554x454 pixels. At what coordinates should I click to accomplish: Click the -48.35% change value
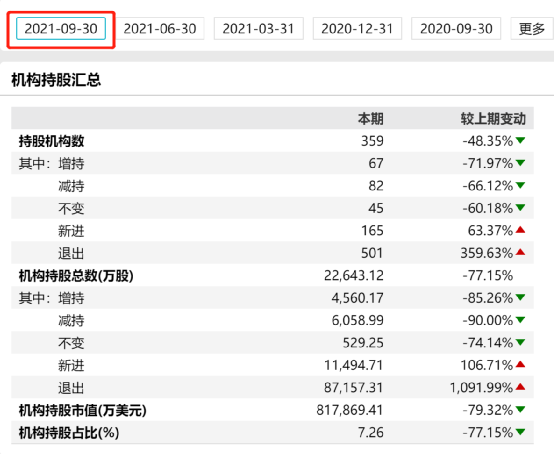[x=488, y=141]
